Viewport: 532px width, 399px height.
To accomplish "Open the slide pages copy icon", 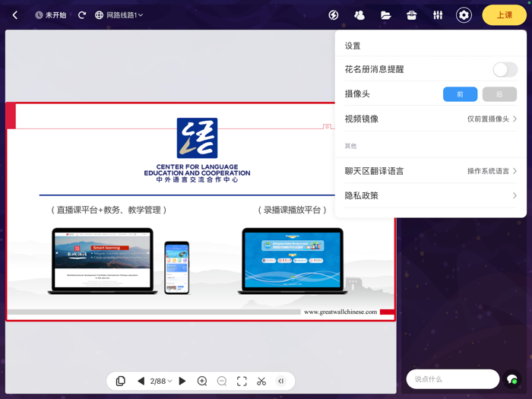I will pyautogui.click(x=120, y=381).
